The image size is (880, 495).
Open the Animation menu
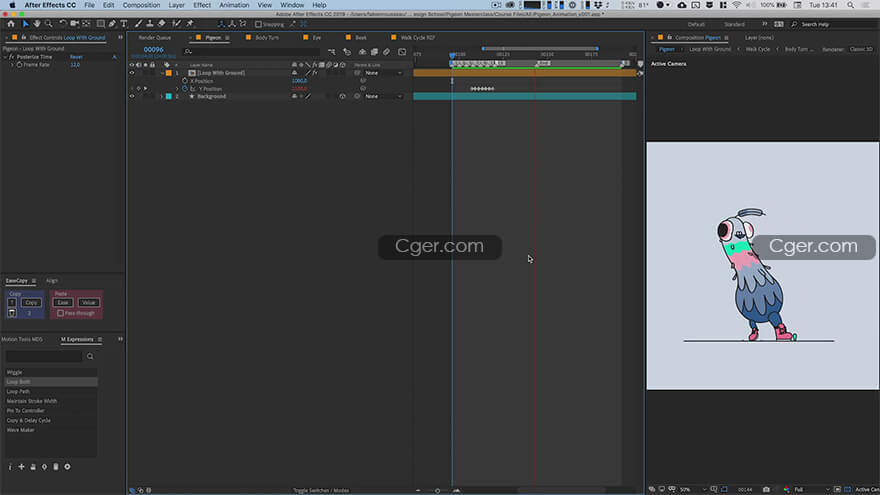click(234, 5)
